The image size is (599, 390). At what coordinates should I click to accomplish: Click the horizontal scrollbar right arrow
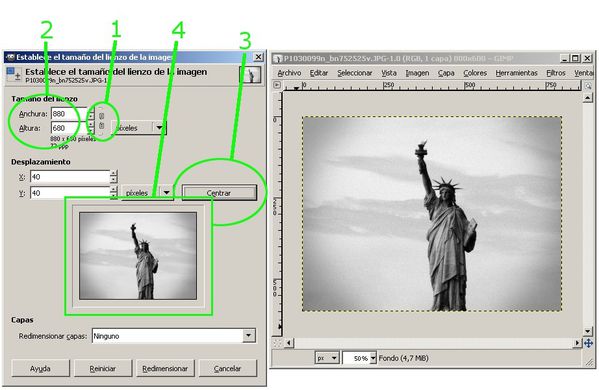coord(578,343)
